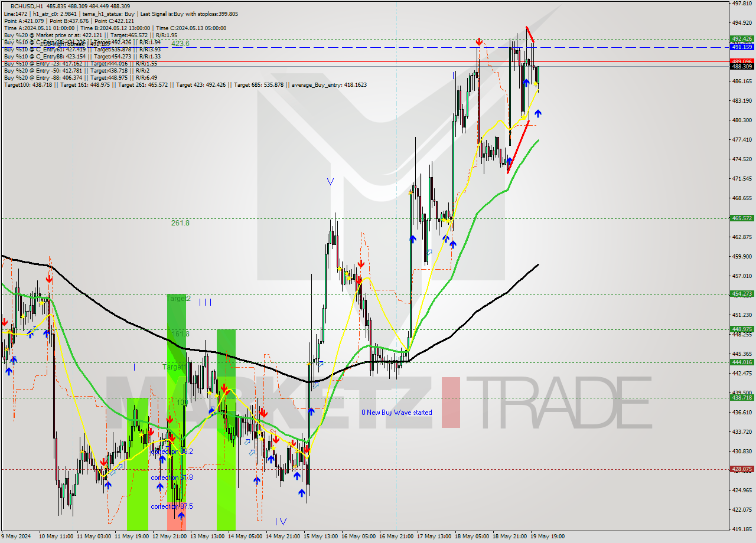
Task: Click the 161.8 Fibonacci level label
Action: tap(180, 333)
